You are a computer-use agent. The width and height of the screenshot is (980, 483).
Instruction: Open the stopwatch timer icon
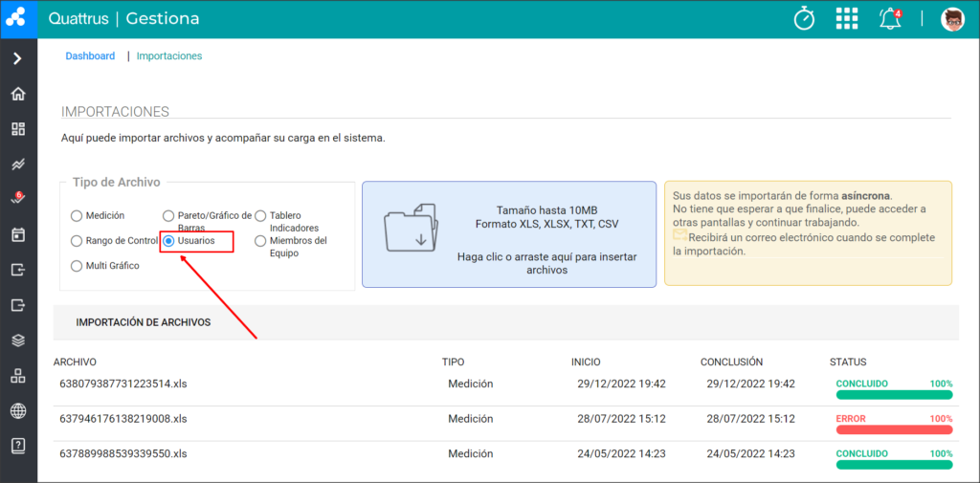pyautogui.click(x=804, y=19)
